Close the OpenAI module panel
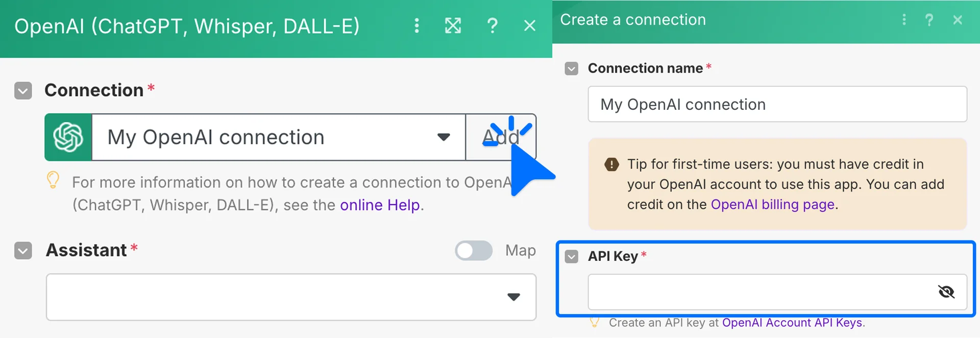 click(530, 26)
